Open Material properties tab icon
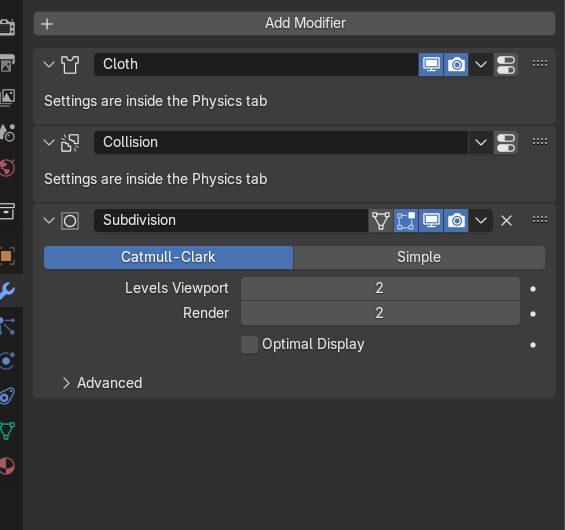Image resolution: width=565 pixels, height=530 pixels. 8,466
